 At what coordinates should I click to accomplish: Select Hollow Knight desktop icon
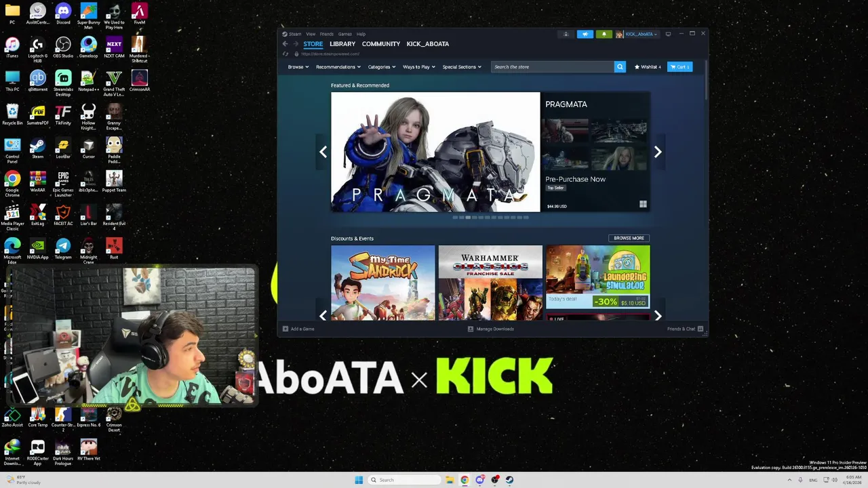(x=88, y=116)
